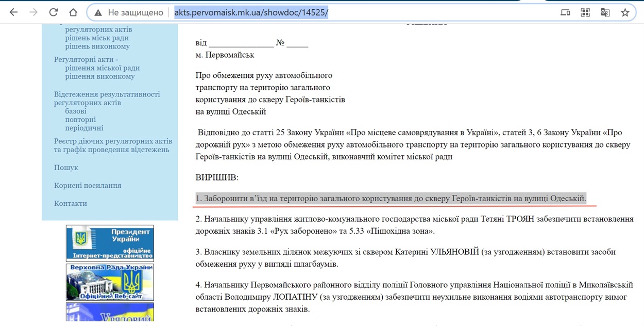
Task: Open sidebar link "регуляторних актів" at top
Action: click(98, 29)
